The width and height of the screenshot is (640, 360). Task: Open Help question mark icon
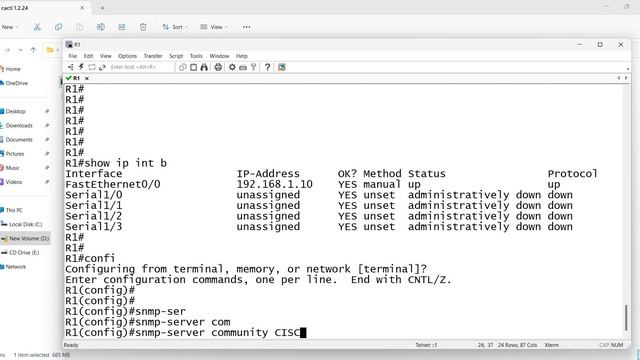pos(267,67)
